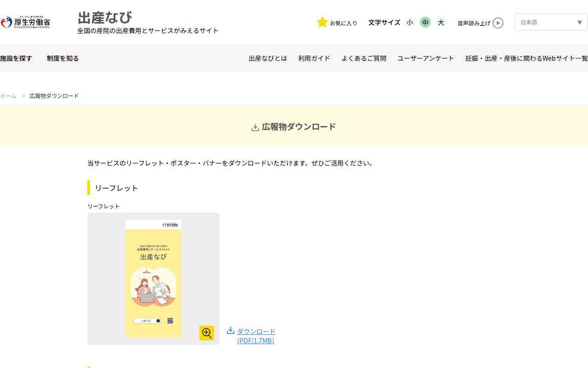The width and height of the screenshot is (588, 368).
Task: Click the leaflet preview thumbnail
Action: point(153,279)
